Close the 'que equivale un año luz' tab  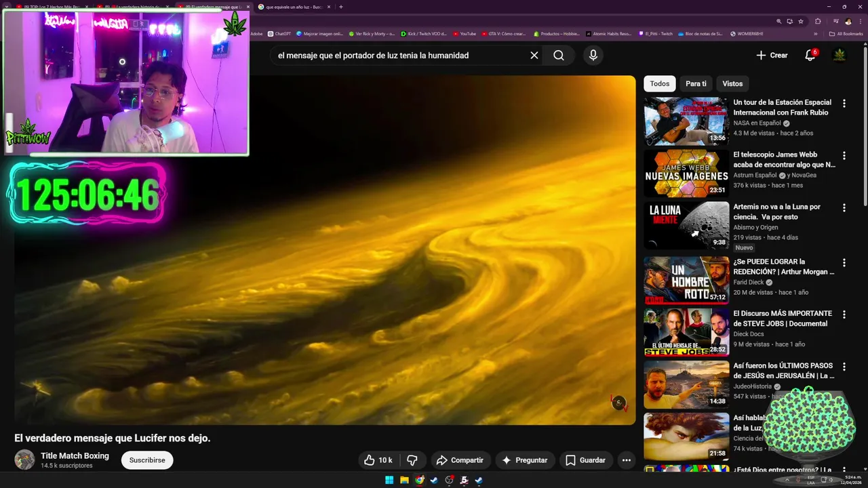pos(328,7)
